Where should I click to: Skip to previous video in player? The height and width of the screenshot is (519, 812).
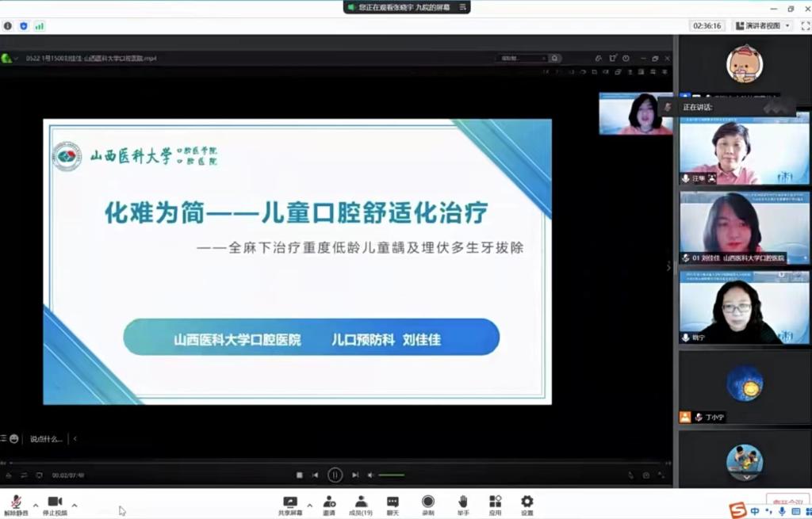pyautogui.click(x=316, y=475)
